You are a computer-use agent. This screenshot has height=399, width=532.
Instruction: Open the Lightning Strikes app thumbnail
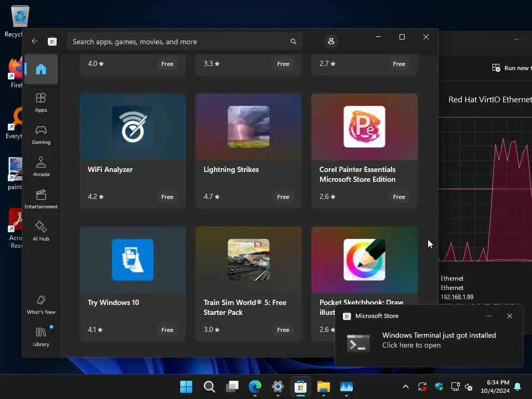pyautogui.click(x=248, y=127)
